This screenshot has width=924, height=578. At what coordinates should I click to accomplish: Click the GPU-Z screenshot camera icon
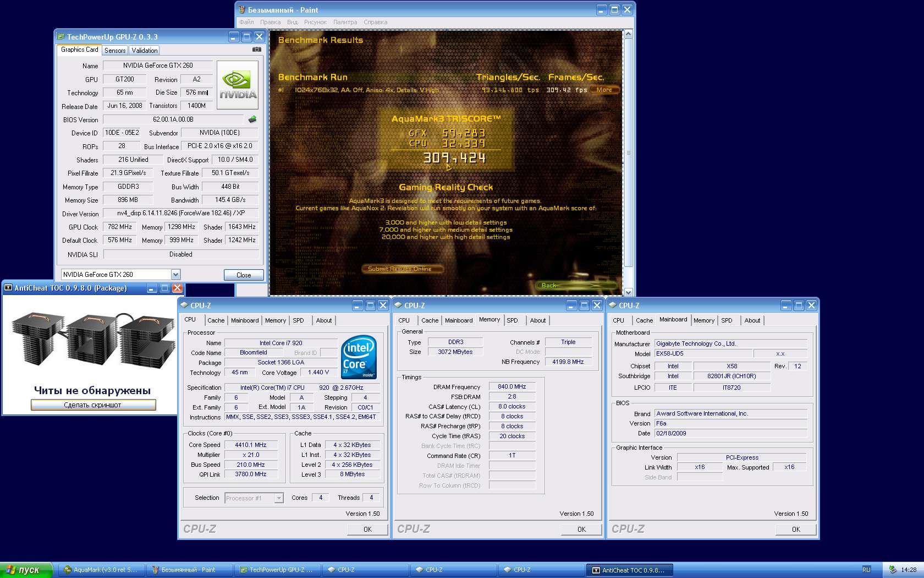pyautogui.click(x=256, y=50)
